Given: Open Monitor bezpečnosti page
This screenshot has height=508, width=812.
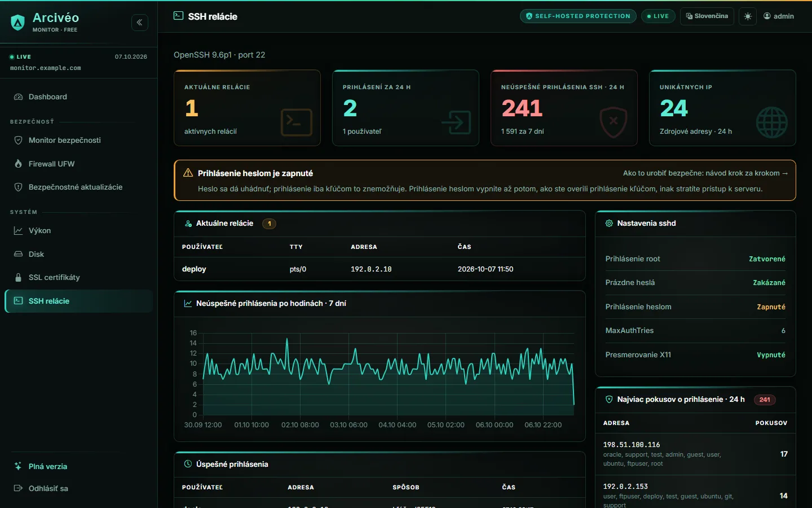Looking at the screenshot, I should tap(78, 141).
